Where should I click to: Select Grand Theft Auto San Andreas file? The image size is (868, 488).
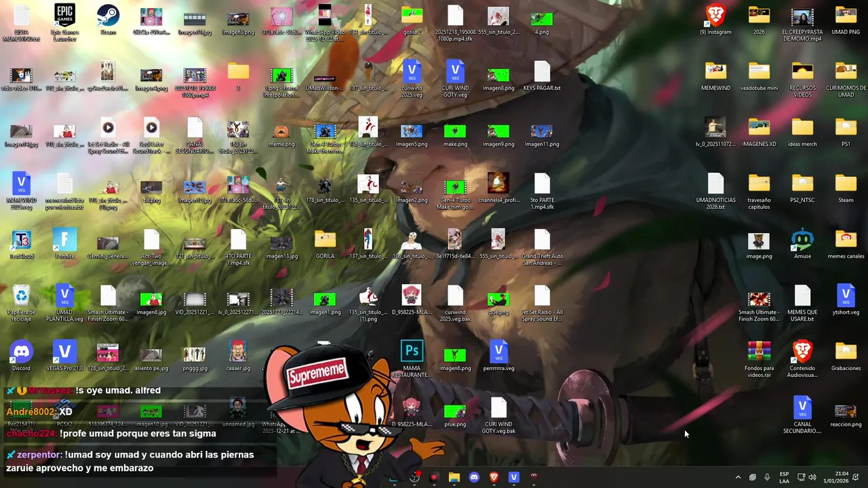(542, 247)
